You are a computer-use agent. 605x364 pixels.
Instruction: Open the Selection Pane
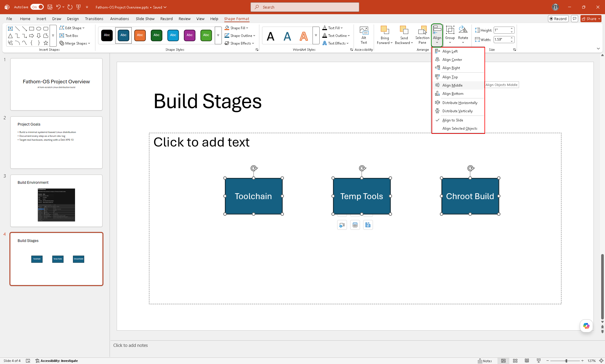(x=422, y=35)
